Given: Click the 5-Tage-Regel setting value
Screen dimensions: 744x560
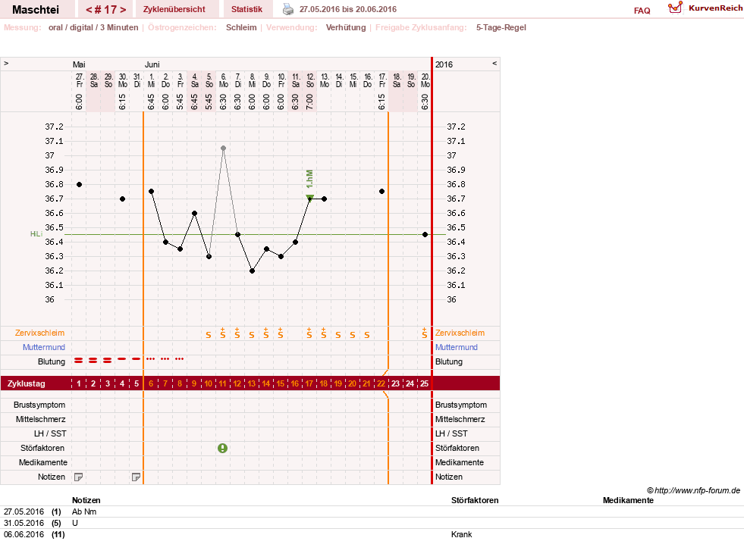Looking at the screenshot, I should point(501,27).
